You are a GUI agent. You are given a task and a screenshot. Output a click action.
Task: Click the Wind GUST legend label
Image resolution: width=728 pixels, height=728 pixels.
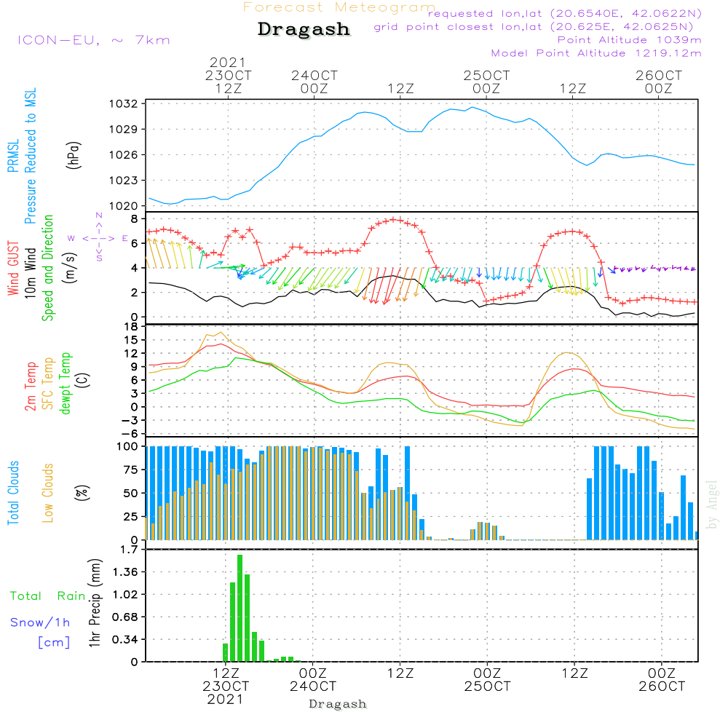(13, 269)
